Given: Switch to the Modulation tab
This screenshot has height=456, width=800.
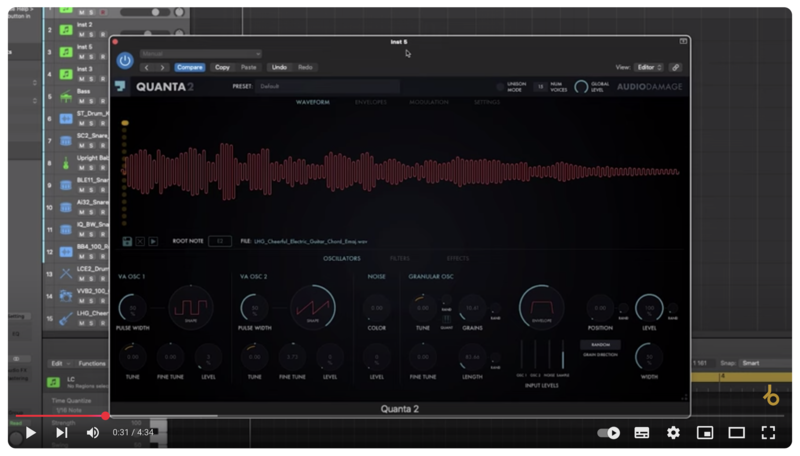Looking at the screenshot, I should coord(429,102).
